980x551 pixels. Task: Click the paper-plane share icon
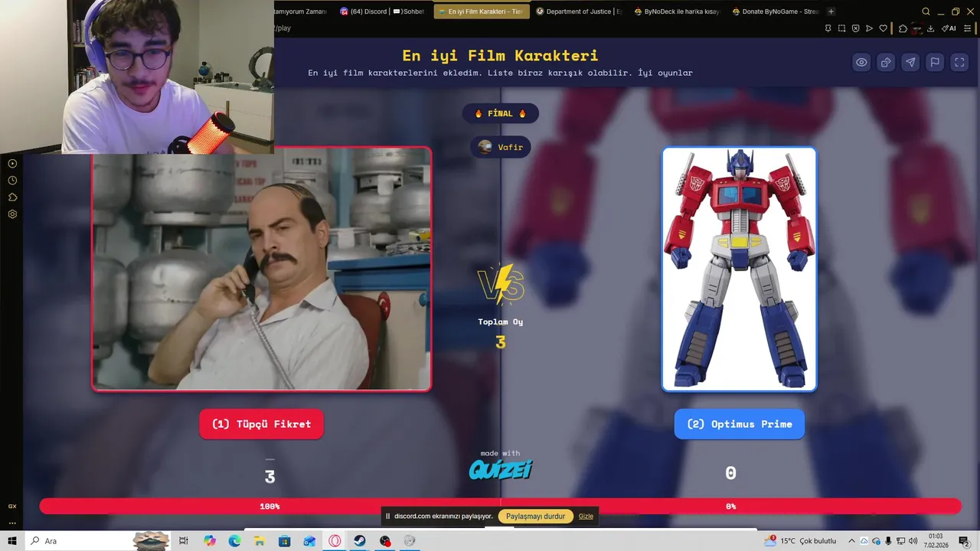[910, 63]
